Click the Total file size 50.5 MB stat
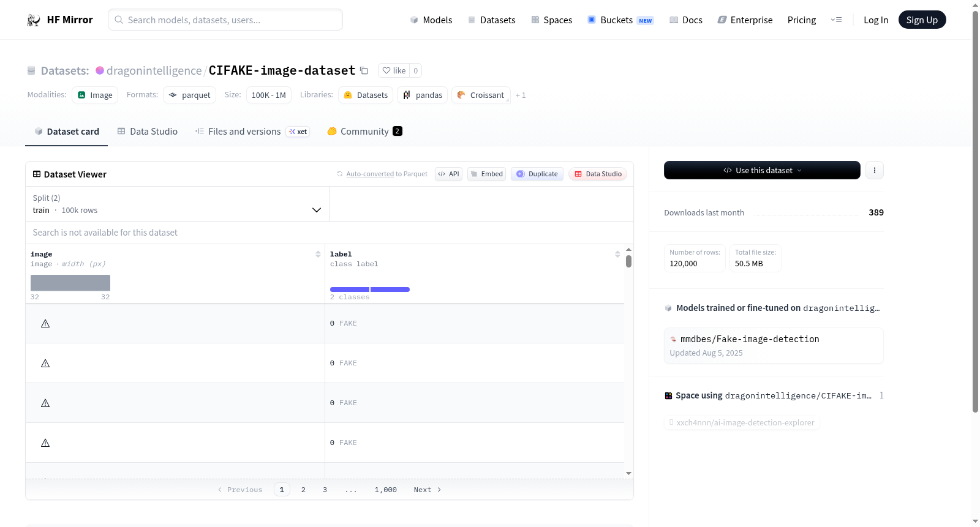980x527 pixels. [755, 258]
